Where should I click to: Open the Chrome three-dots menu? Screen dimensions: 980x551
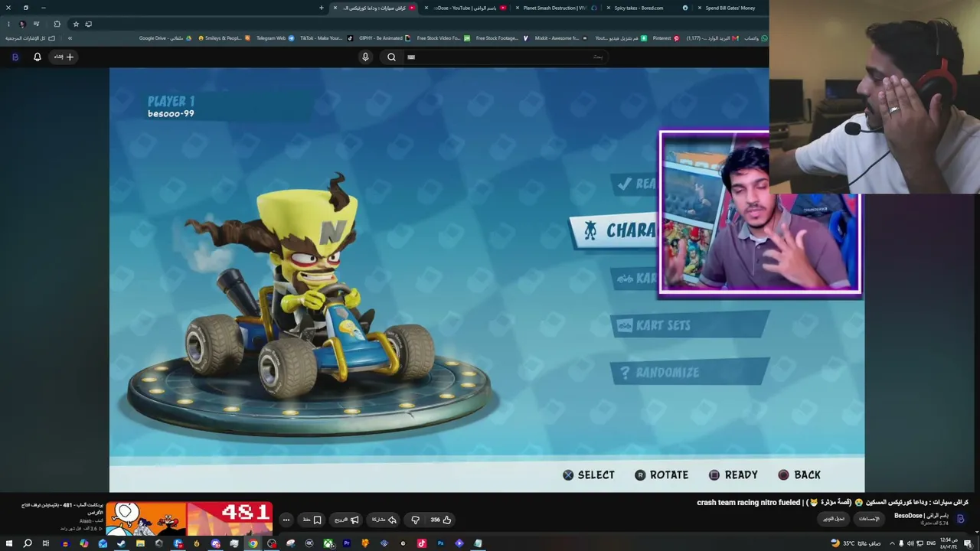8,24
